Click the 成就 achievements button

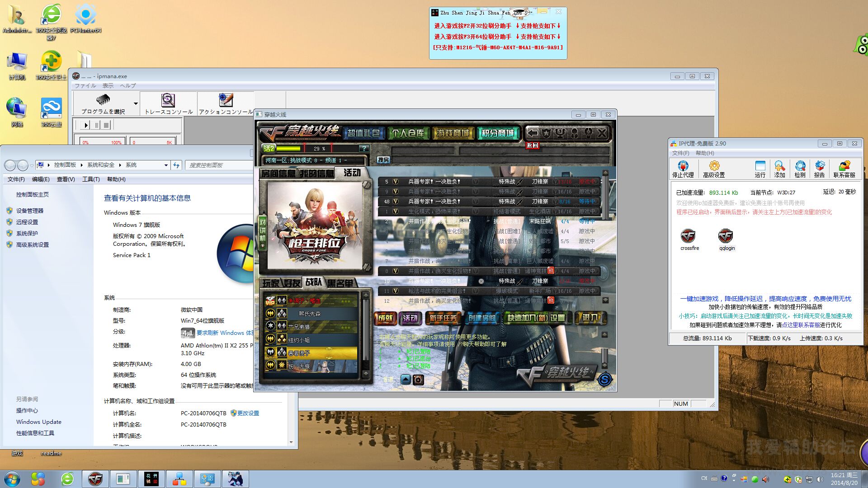tap(386, 318)
